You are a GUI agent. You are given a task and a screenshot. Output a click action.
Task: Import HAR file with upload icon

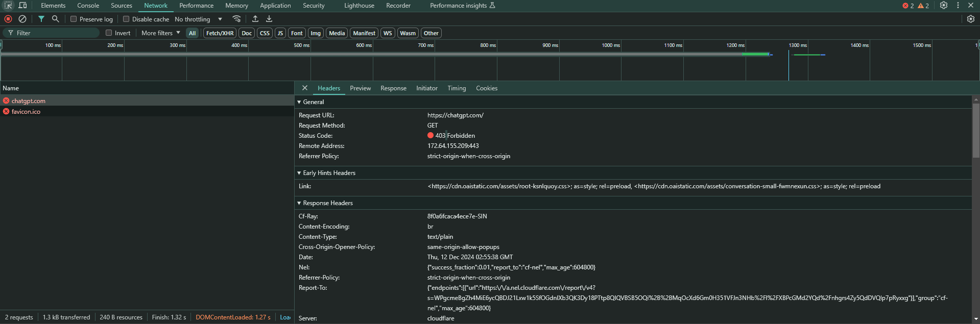tap(255, 19)
